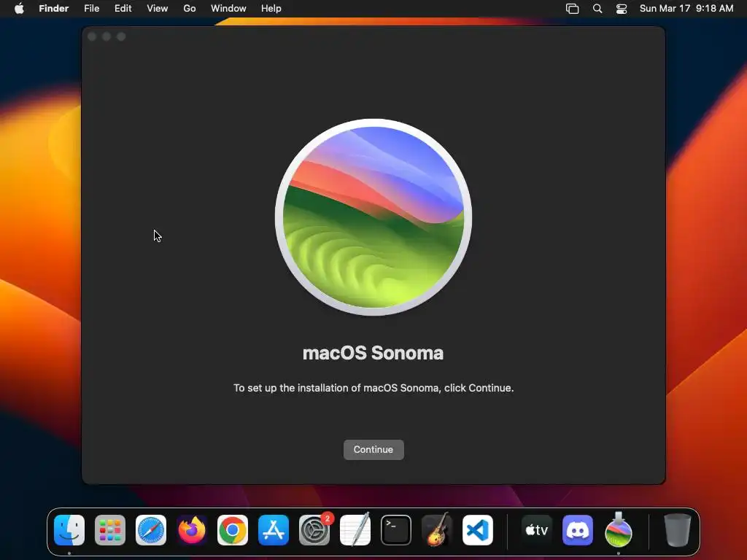This screenshot has height=560, width=747.
Task: Open Stage Manager in menu bar
Action: 572,9
